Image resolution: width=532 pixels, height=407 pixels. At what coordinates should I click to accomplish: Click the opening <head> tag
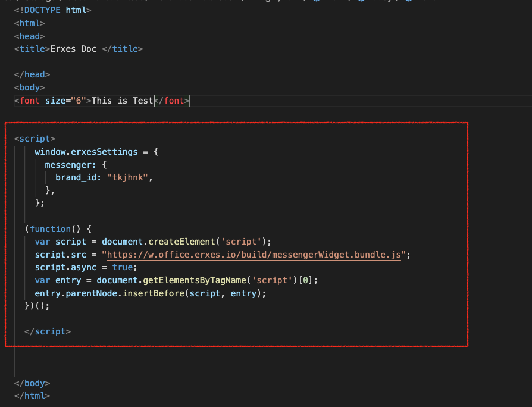(x=30, y=36)
